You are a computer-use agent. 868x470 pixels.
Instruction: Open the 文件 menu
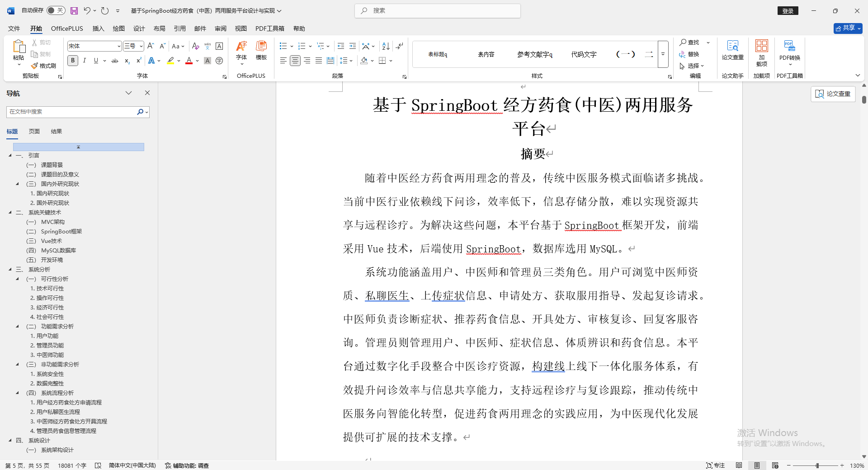(x=14, y=28)
